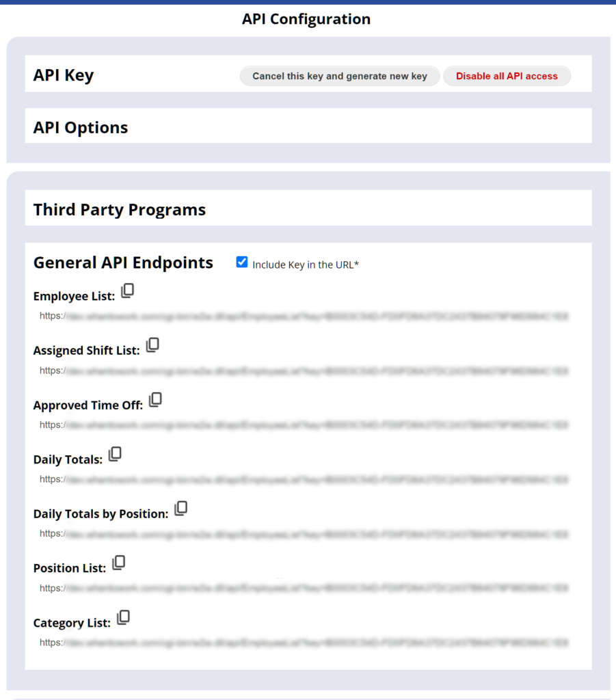Click the General API Endpoints heading

[123, 262]
